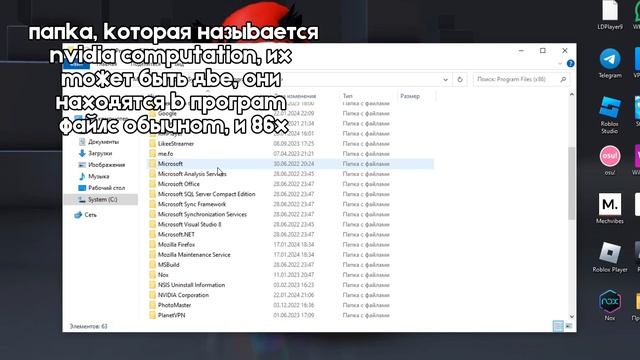Sort by the Size (Размер) column header
This screenshot has height=360, width=640.
pyautogui.click(x=416, y=96)
